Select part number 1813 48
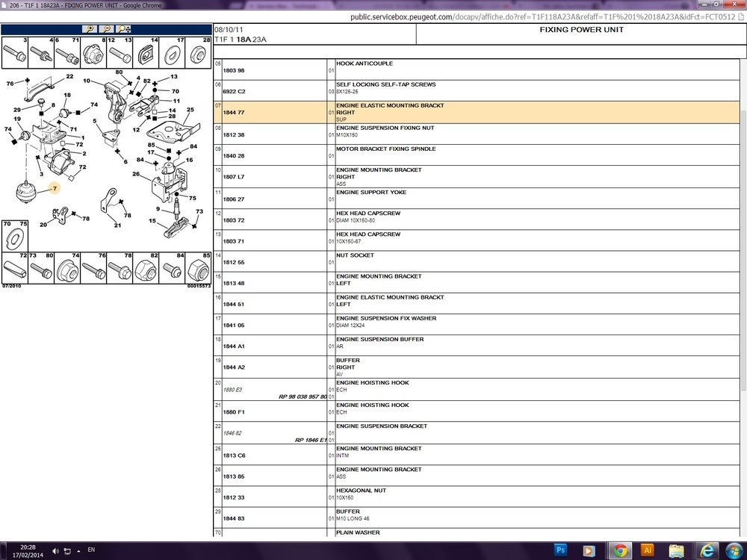 click(233, 283)
